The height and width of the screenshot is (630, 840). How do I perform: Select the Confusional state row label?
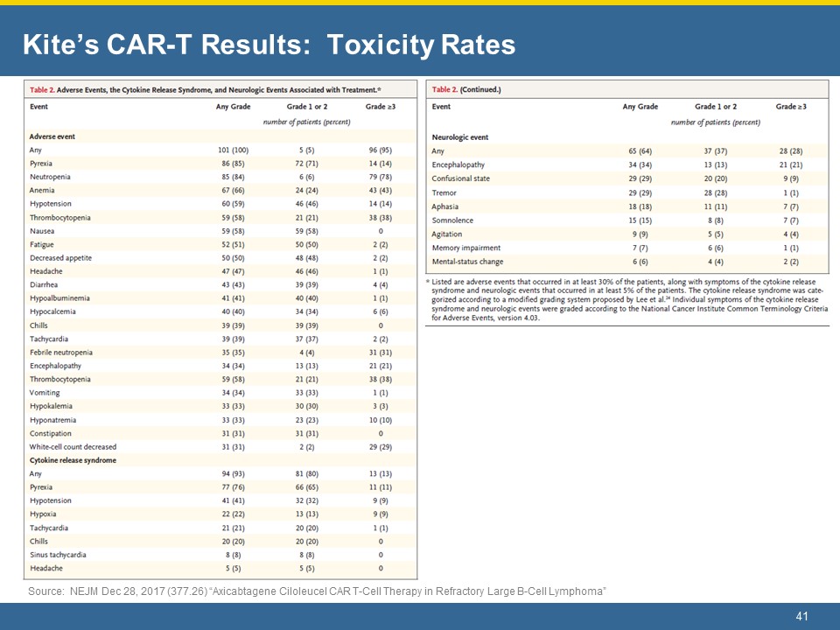(461, 178)
